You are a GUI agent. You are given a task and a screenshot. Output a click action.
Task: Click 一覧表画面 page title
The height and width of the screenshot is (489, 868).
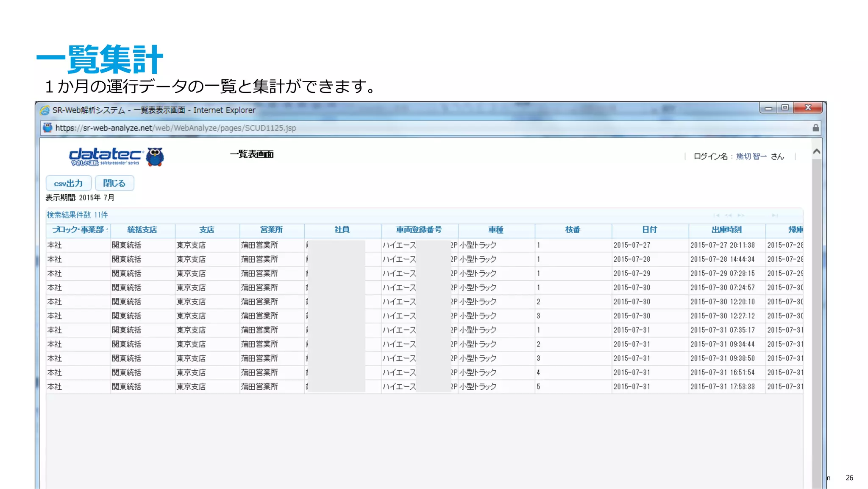[252, 154]
